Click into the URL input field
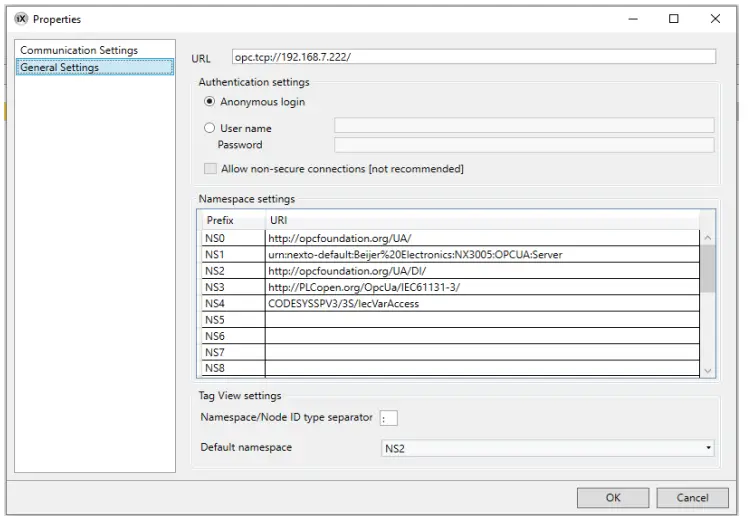The image size is (751, 522). click(474, 57)
